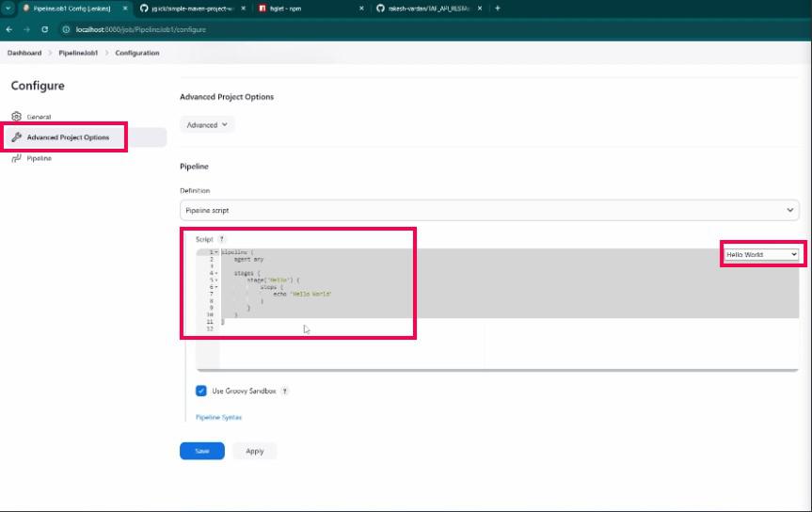The height and width of the screenshot is (512, 812).
Task: Click the Save button
Action: pyautogui.click(x=202, y=451)
